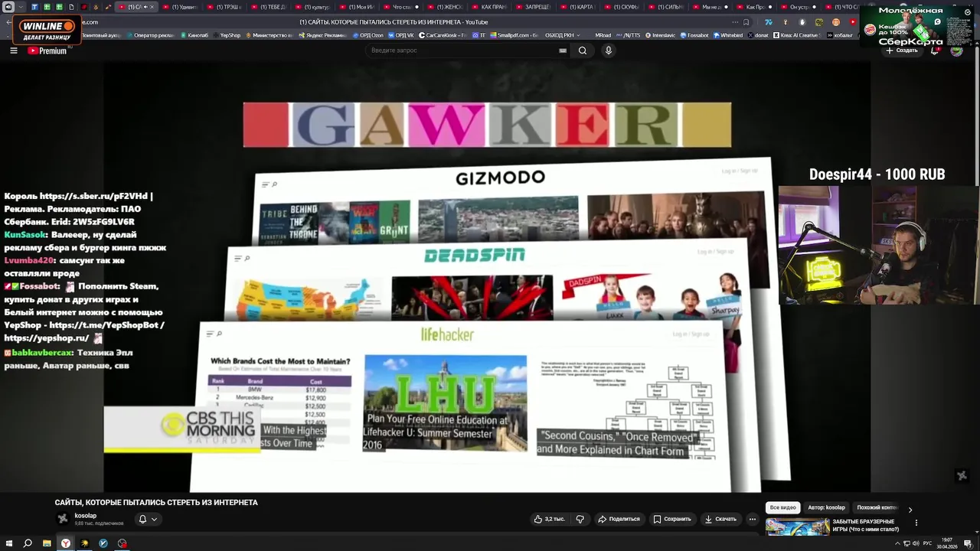
Task: Open the Whitebird bookmark
Action: (728, 35)
